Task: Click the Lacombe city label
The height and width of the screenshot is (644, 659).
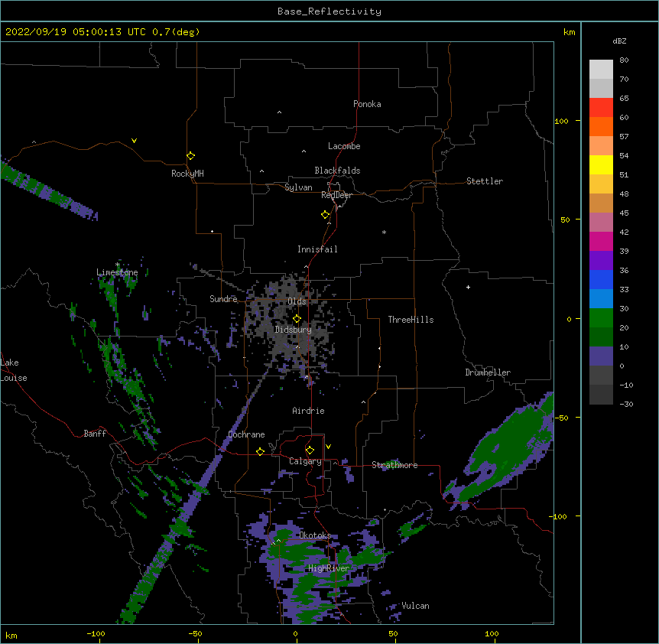Action: pos(344,146)
